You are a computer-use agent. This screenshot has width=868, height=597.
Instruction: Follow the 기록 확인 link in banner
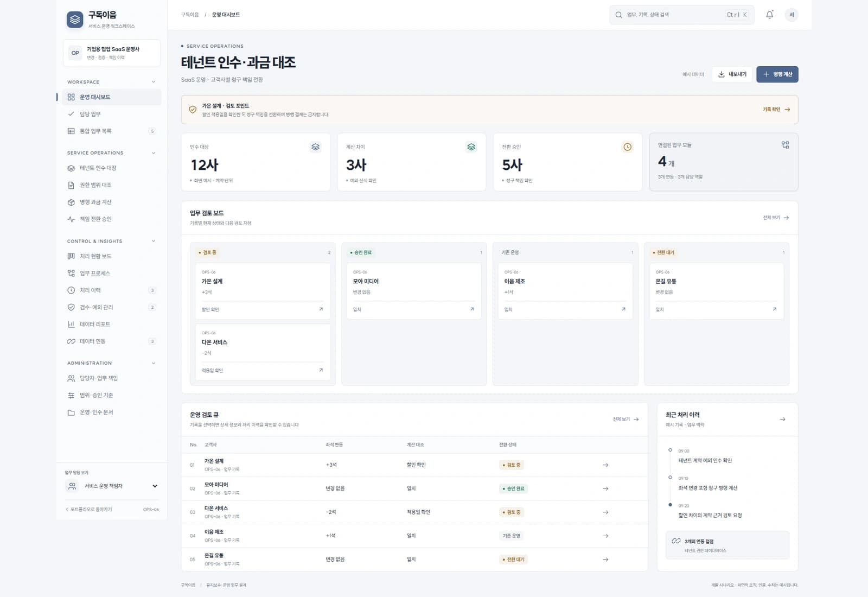tap(776, 110)
